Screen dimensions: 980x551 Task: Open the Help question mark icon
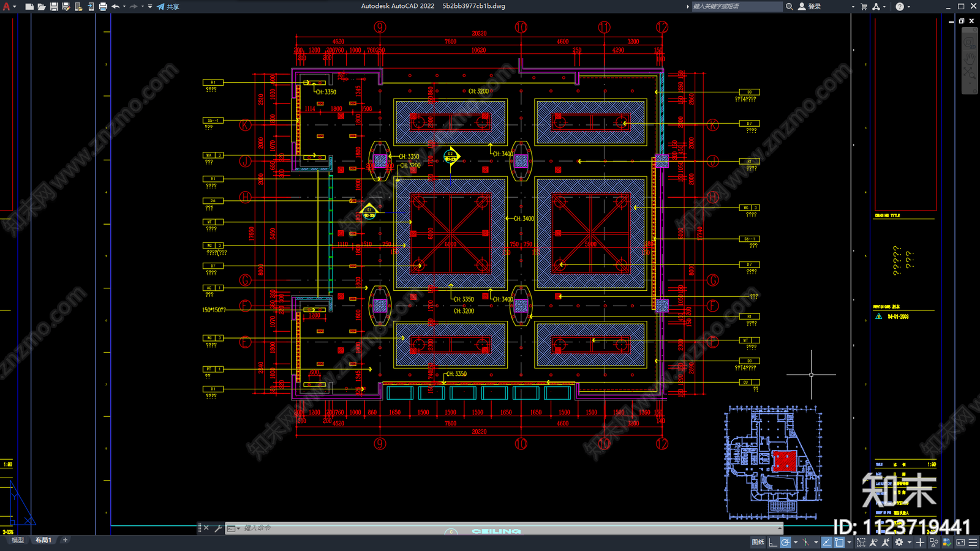click(x=899, y=6)
